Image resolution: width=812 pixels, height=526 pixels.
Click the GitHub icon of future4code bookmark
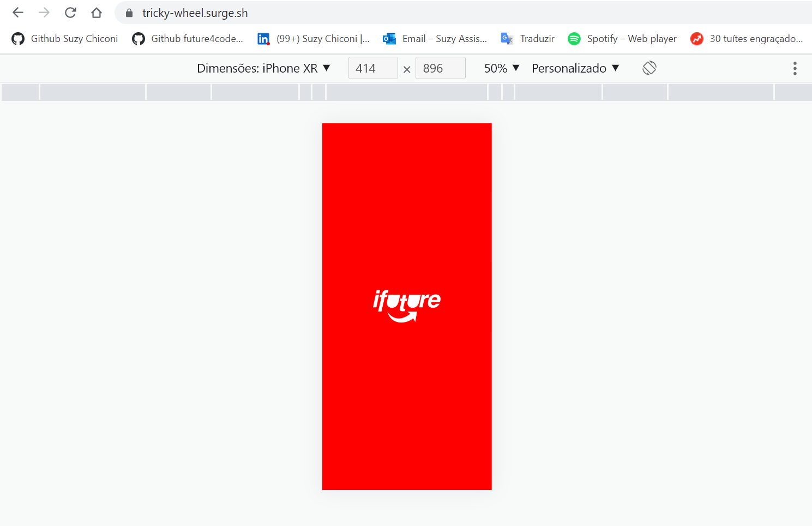139,39
